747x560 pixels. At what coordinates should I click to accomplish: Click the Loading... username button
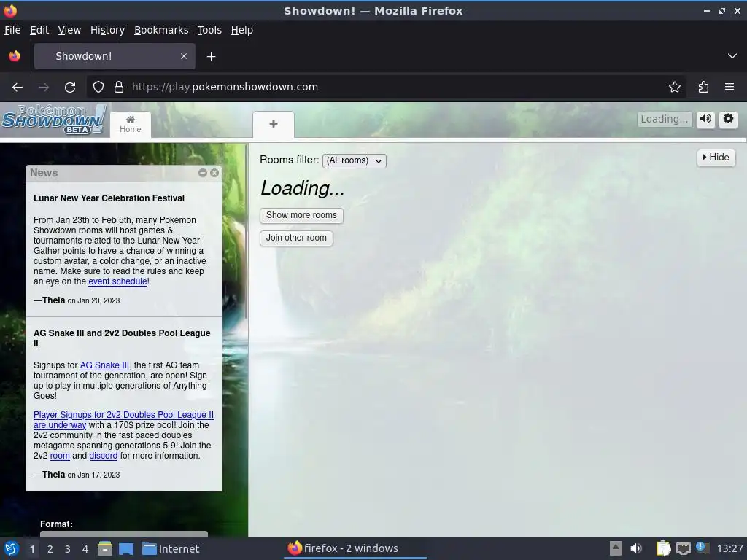(665, 119)
